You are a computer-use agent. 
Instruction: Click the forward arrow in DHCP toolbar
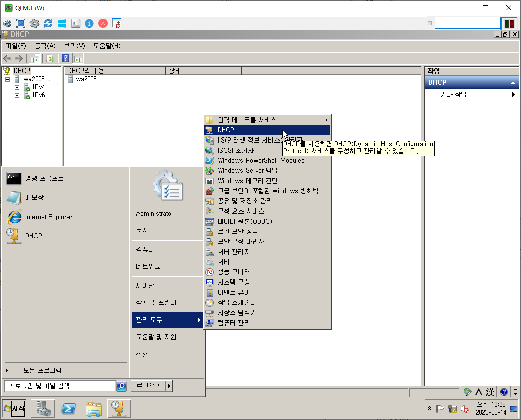[x=19, y=59]
